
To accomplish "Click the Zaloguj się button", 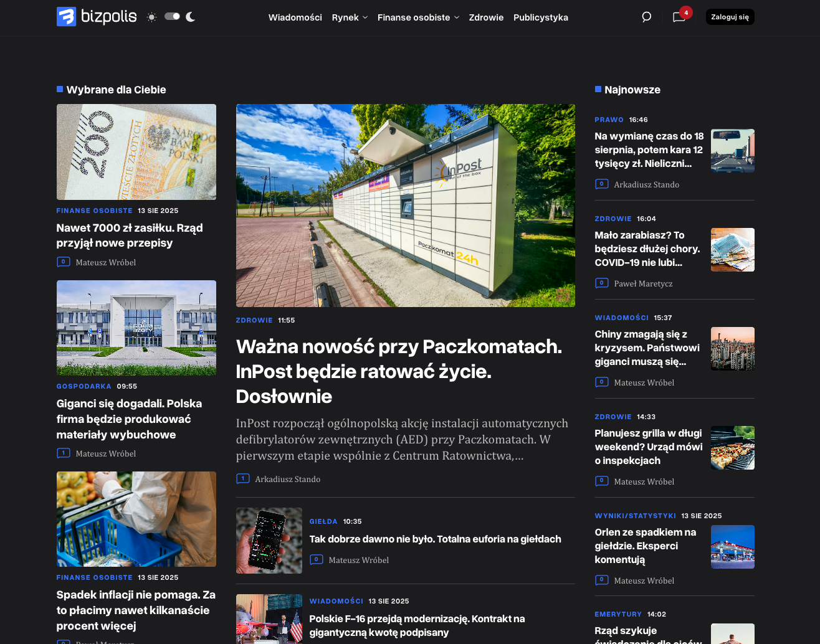I will [730, 17].
